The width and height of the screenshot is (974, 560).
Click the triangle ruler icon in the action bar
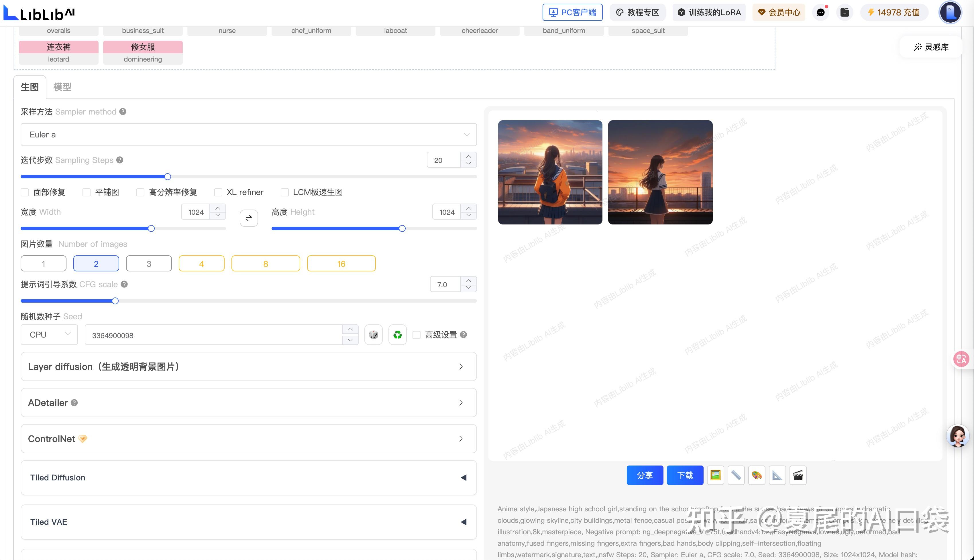tap(778, 475)
